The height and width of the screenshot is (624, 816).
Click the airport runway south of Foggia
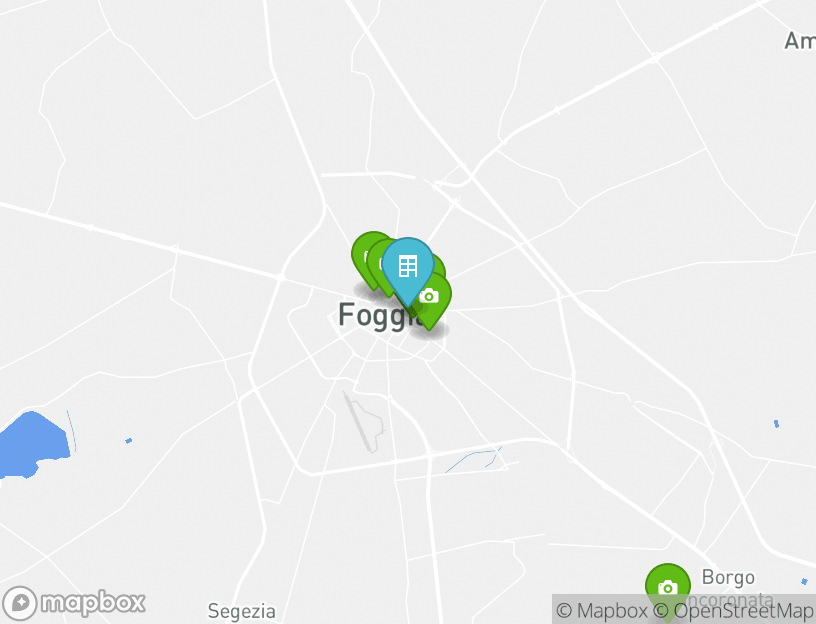pos(356,422)
